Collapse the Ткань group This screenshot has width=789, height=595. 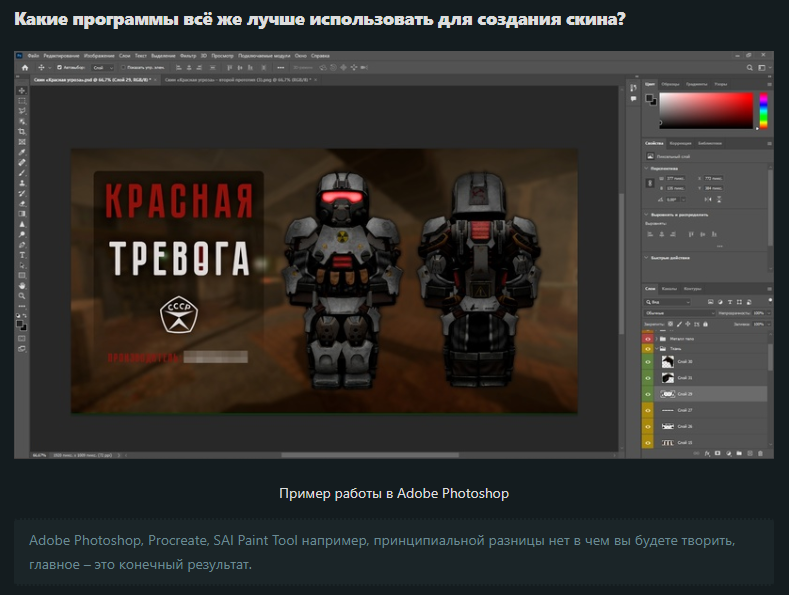point(657,348)
